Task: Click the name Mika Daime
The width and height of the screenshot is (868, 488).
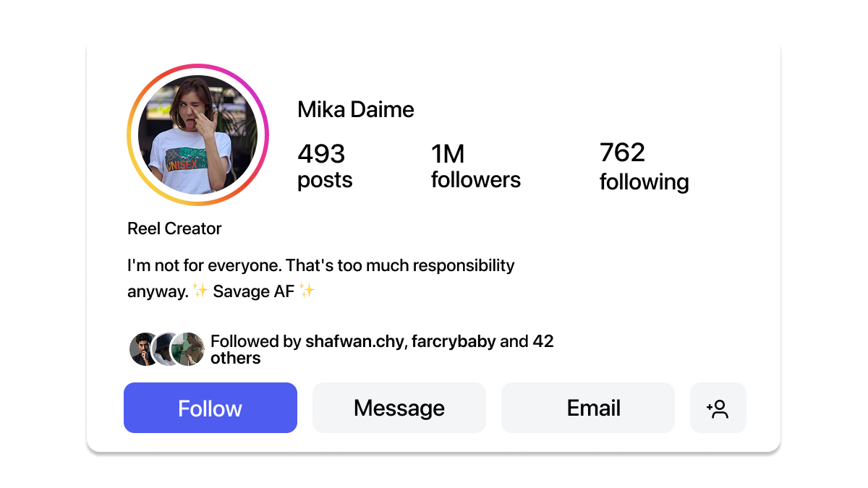Action: coord(355,109)
